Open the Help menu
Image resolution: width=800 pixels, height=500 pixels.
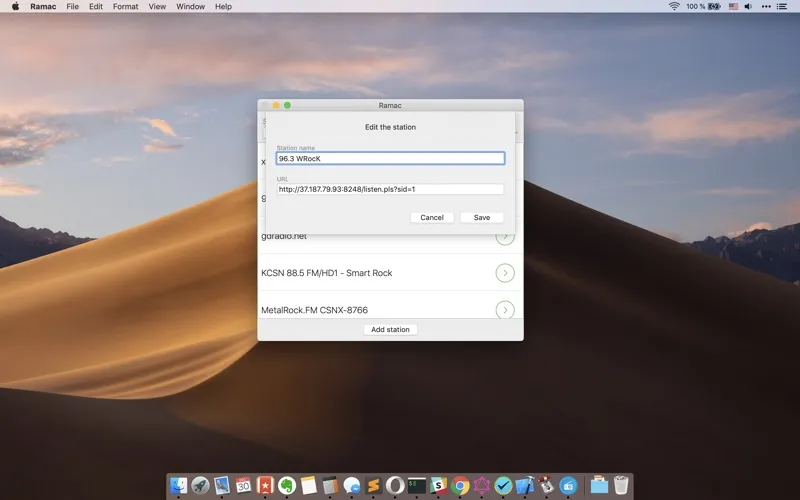(223, 6)
